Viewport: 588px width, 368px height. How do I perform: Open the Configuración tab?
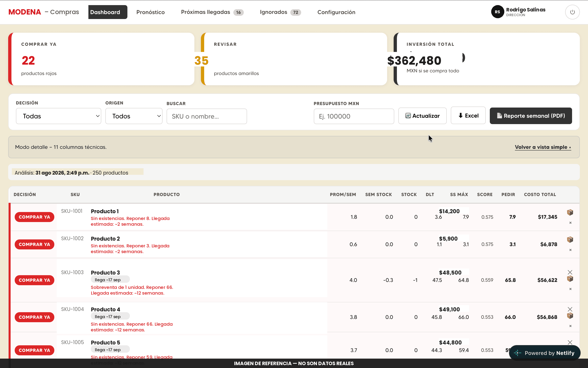336,12
